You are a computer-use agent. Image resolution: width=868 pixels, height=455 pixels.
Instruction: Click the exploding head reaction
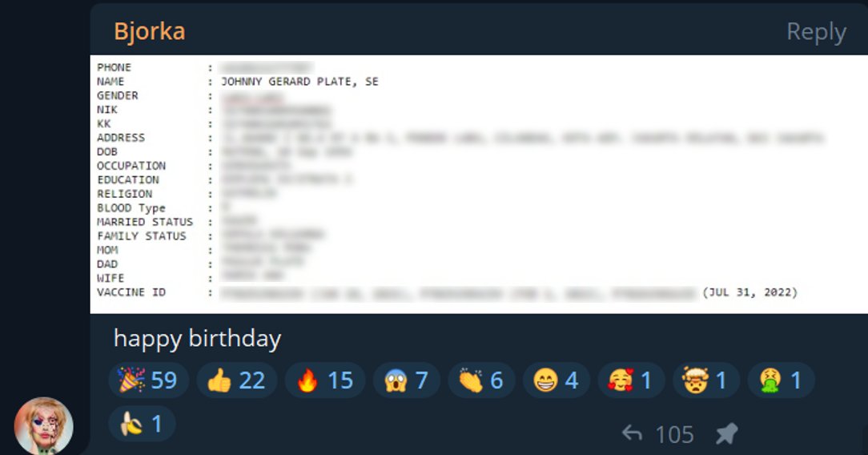coord(705,381)
